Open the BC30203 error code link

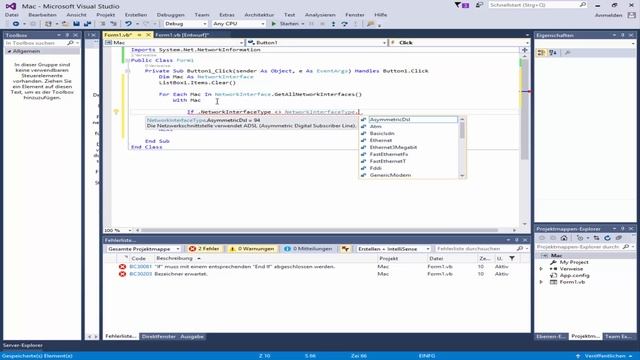(140, 274)
